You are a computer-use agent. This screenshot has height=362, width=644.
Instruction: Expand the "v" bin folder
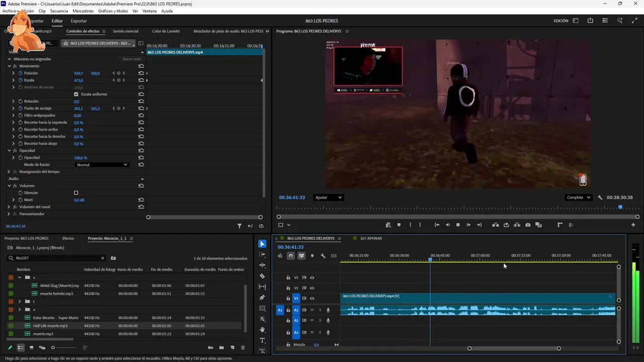tap(20, 310)
